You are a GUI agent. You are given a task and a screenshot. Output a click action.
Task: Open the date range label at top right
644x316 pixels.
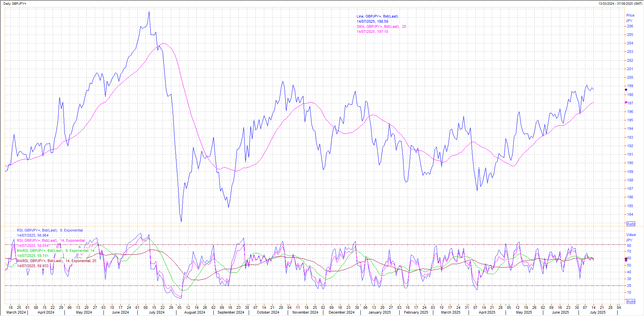pyautogui.click(x=620, y=4)
